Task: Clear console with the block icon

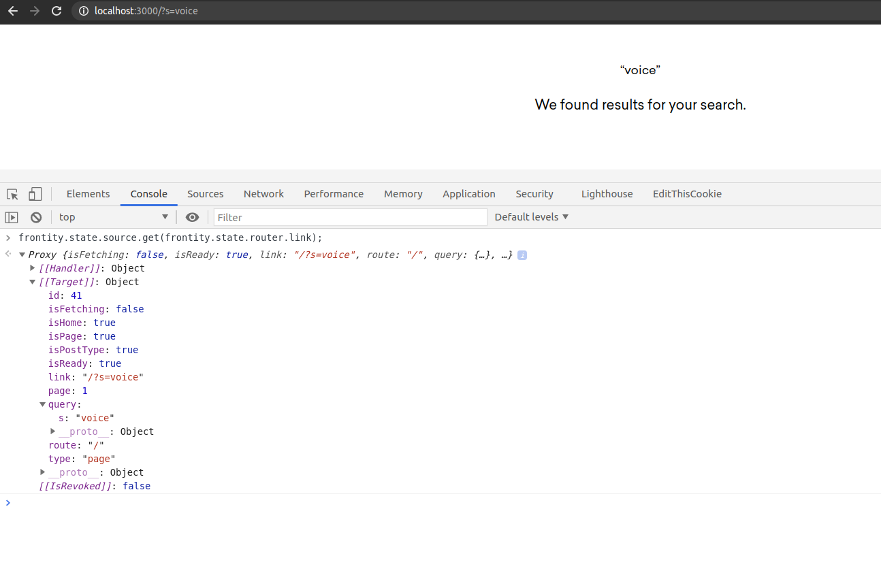Action: [x=36, y=217]
